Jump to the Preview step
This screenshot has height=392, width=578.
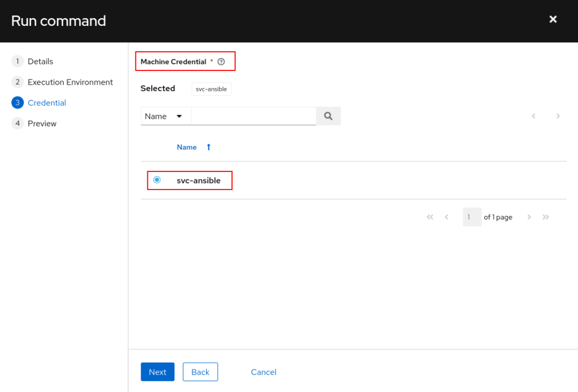(42, 124)
